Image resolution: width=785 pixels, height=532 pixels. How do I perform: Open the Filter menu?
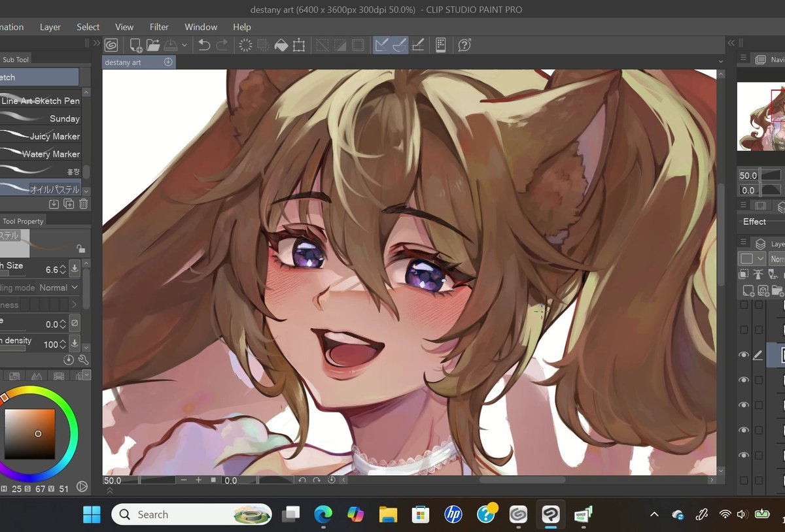(159, 27)
